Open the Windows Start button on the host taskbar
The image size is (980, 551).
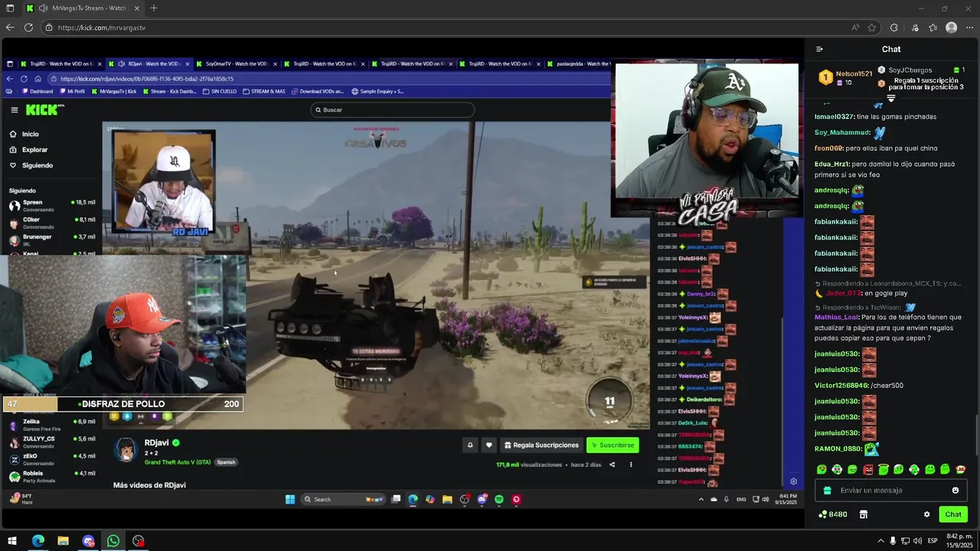pos(12,541)
